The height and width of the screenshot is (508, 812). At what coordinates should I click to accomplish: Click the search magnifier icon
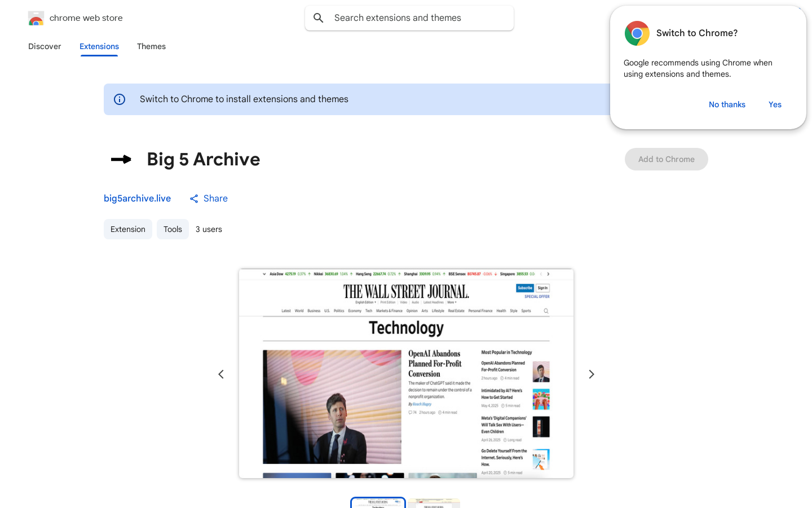click(x=319, y=18)
